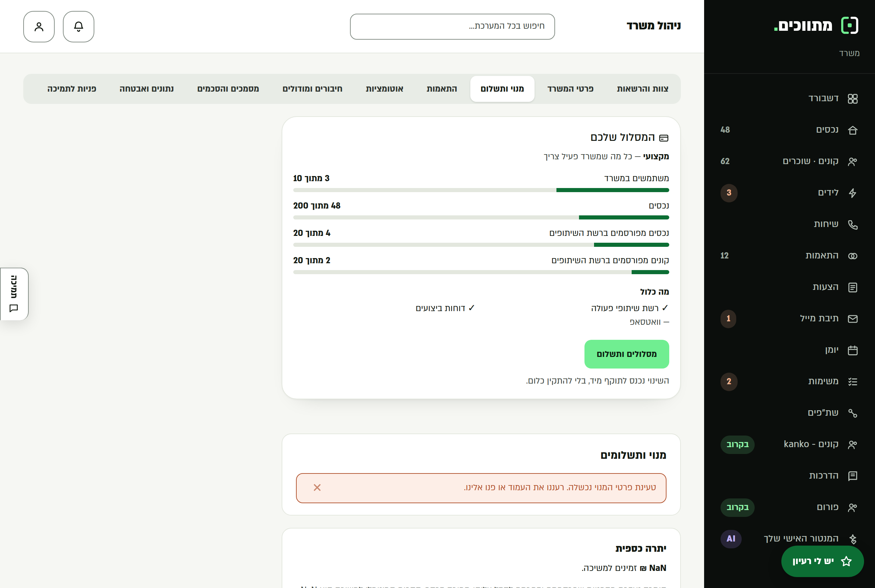Open the user profile icon

coord(39,27)
